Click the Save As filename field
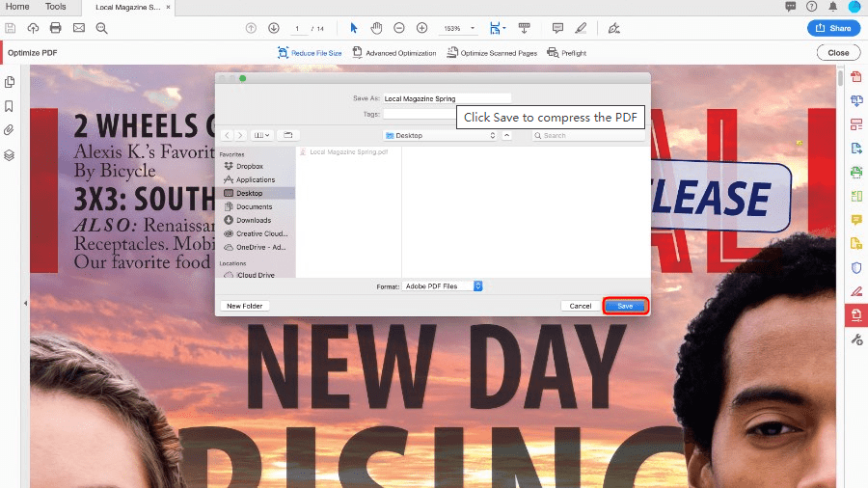Screen dimensions: 868x489 [447, 98]
